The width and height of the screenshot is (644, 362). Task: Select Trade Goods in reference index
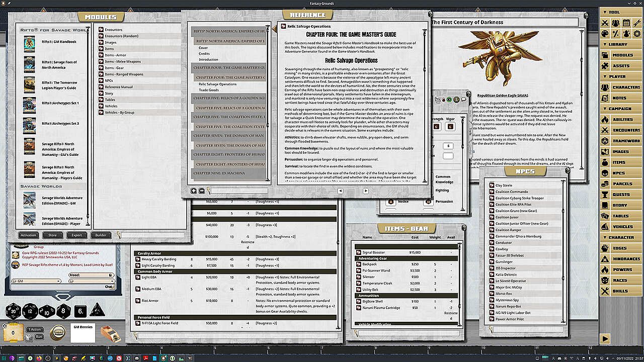tap(209, 90)
